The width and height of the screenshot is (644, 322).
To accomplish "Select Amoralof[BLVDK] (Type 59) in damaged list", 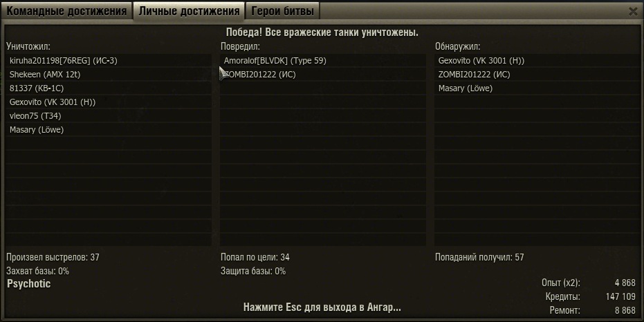I will pyautogui.click(x=323, y=61).
